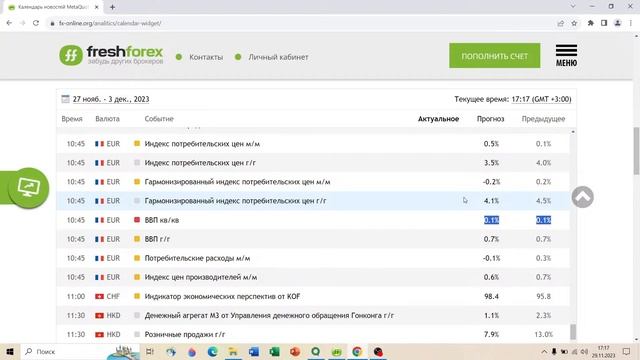The height and width of the screenshot is (360, 640).
Task: Open the hamburger МЕНЮ icon
Action: click(x=566, y=56)
